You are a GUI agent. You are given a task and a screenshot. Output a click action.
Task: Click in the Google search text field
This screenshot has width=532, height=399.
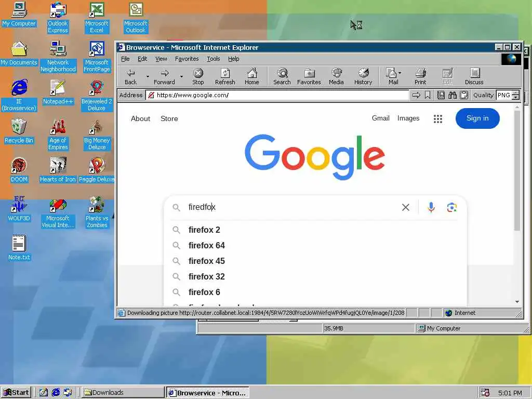[292, 207]
